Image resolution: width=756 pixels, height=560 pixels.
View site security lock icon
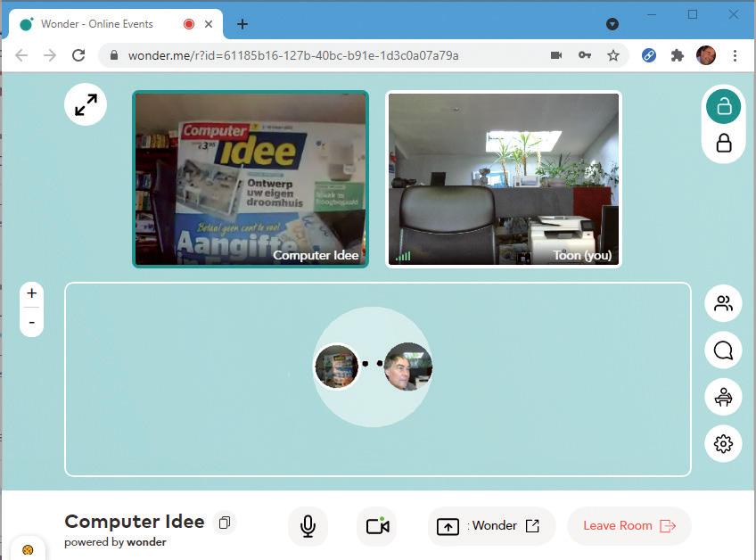[x=114, y=55]
